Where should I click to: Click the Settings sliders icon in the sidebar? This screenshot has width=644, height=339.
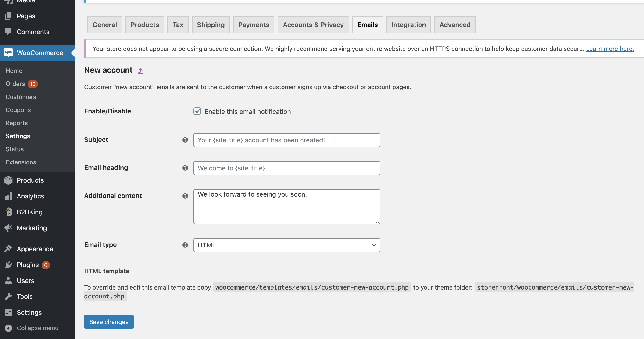(8, 312)
